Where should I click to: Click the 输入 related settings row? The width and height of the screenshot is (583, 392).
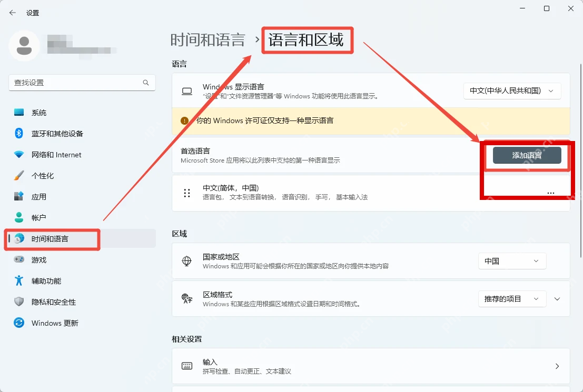point(371,366)
